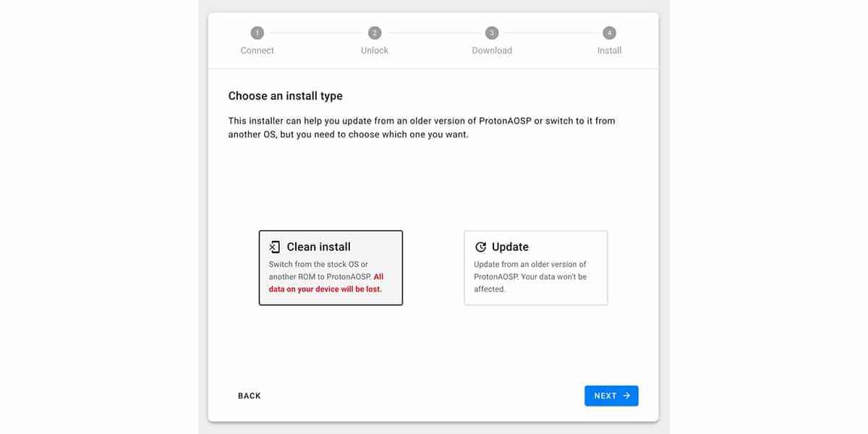Choose the Update option title
Viewport: 868px width, 434px height.
[510, 247]
